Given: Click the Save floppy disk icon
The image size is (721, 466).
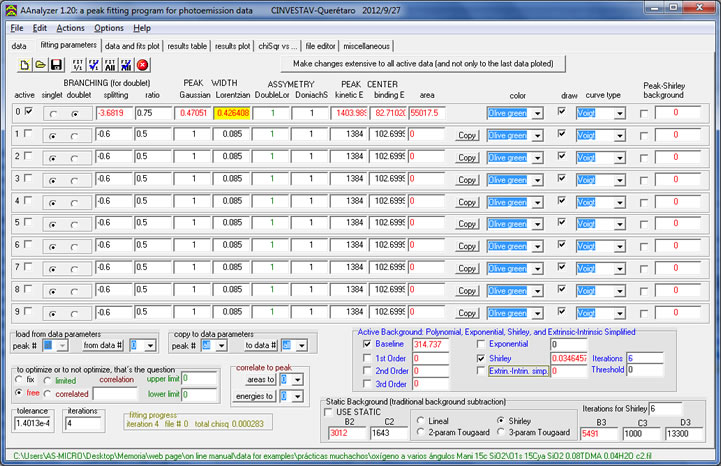Looking at the screenshot, I should pos(57,64).
